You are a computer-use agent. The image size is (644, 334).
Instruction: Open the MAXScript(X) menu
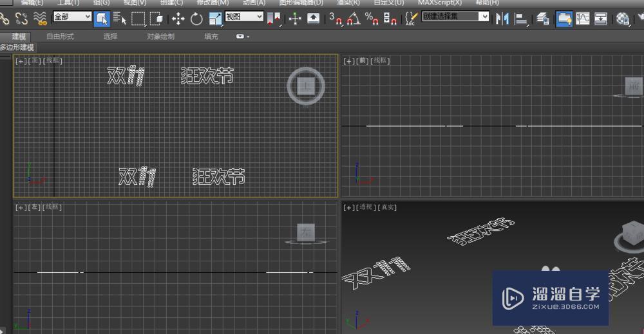(x=439, y=3)
